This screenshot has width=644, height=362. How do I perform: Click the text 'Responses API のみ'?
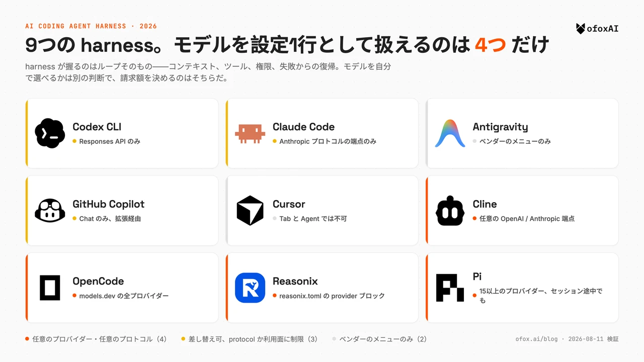point(110,141)
